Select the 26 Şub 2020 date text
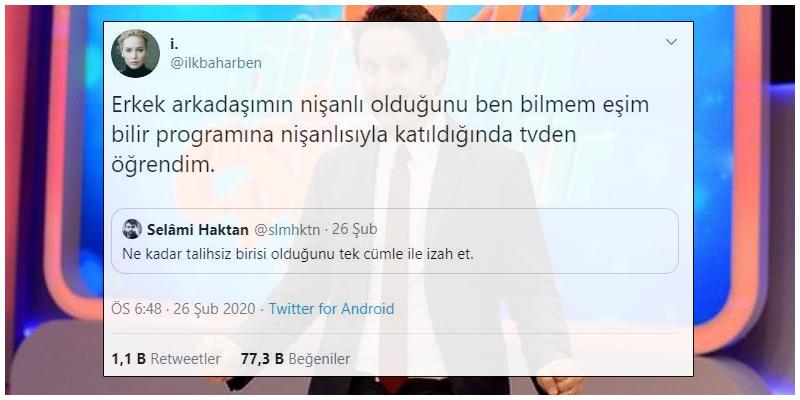Image resolution: width=800 pixels, height=400 pixels. pos(214,309)
